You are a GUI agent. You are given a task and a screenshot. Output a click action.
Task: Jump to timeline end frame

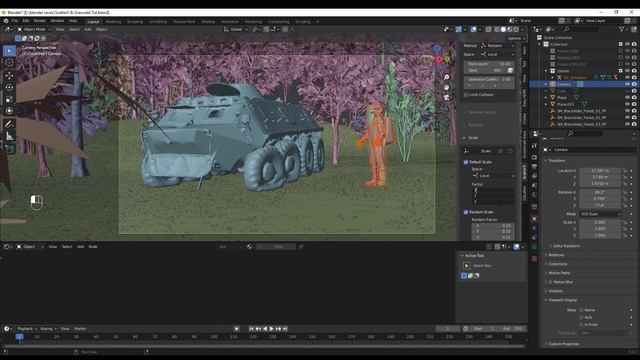point(285,329)
